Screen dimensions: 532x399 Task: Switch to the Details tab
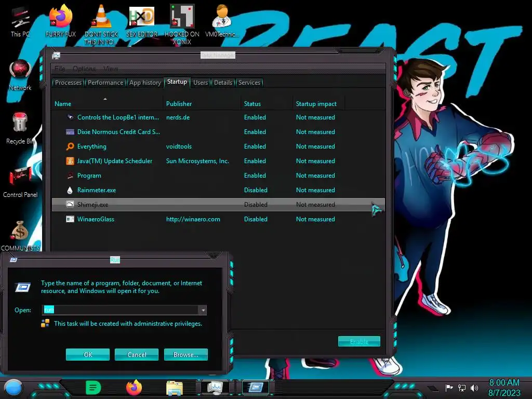tap(223, 83)
